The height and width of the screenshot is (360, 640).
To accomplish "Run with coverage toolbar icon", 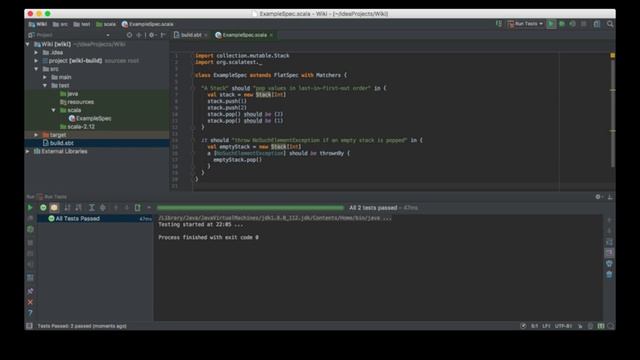I will pyautogui.click(x=573, y=24).
